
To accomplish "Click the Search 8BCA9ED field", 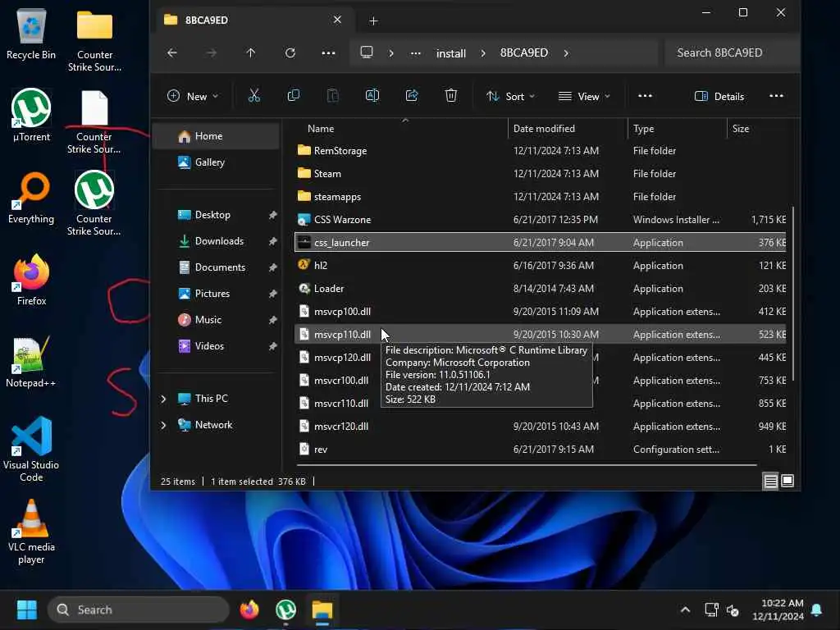I will tap(731, 52).
